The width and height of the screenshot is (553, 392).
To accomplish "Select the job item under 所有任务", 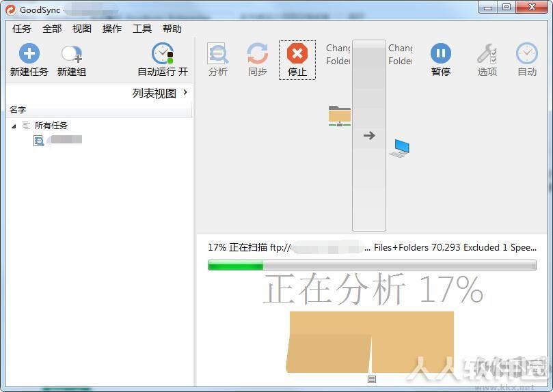I will click(57, 141).
